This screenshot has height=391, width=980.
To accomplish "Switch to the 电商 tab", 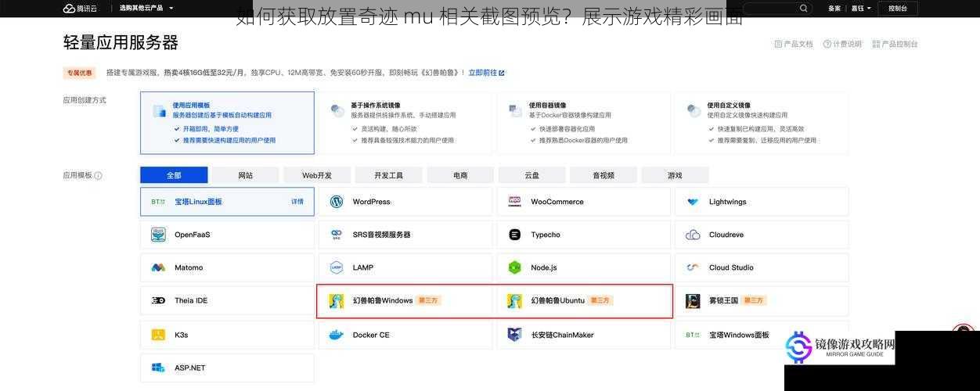I will pos(460,175).
